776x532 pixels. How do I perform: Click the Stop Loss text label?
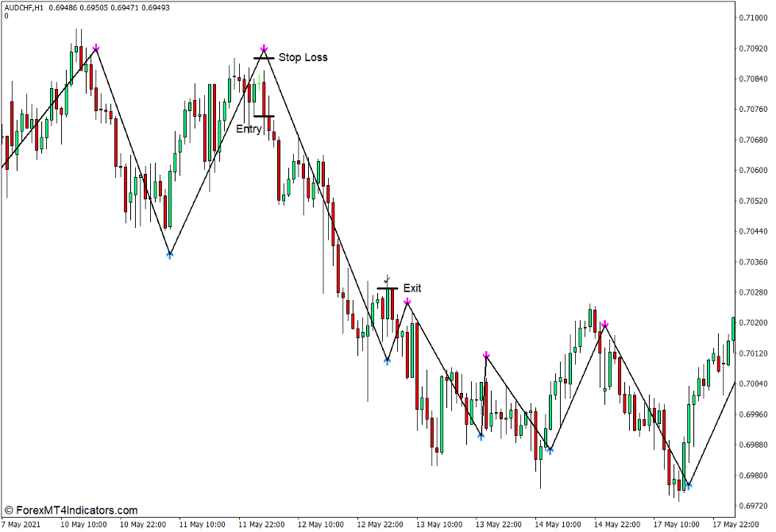pos(303,57)
